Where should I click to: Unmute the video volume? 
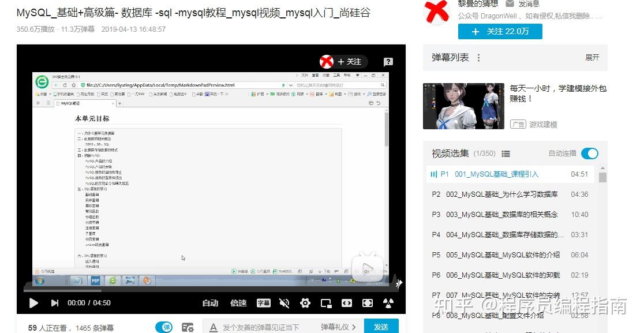point(284,302)
